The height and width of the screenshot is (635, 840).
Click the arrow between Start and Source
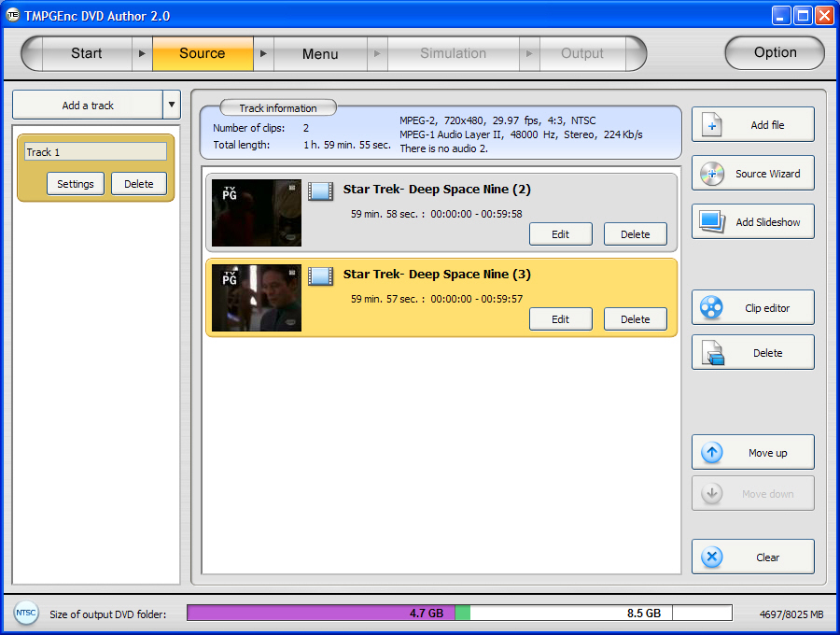[x=142, y=53]
